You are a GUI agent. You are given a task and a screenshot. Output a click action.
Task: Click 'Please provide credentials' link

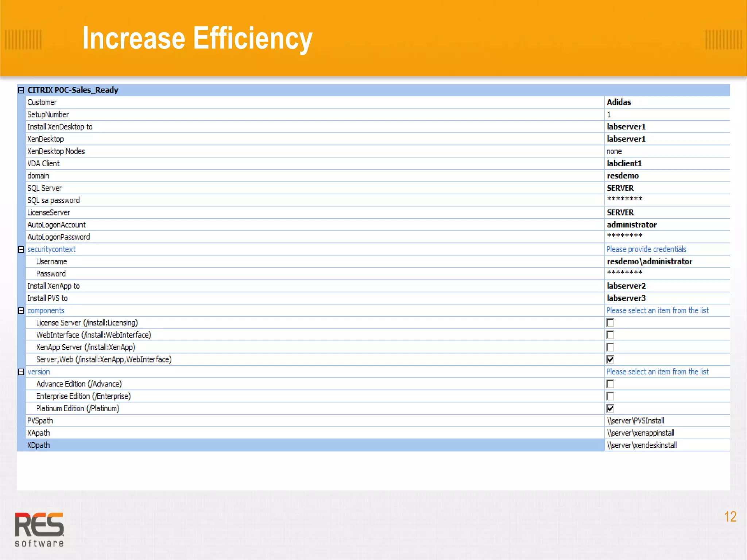click(x=646, y=249)
